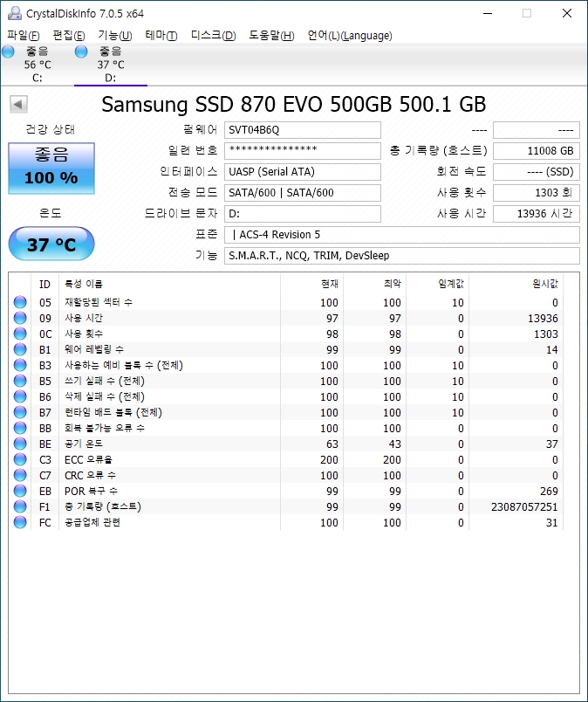This screenshot has width=588, height=702.
Task: Click the firmware field SVT04B6Q
Action: (303, 130)
